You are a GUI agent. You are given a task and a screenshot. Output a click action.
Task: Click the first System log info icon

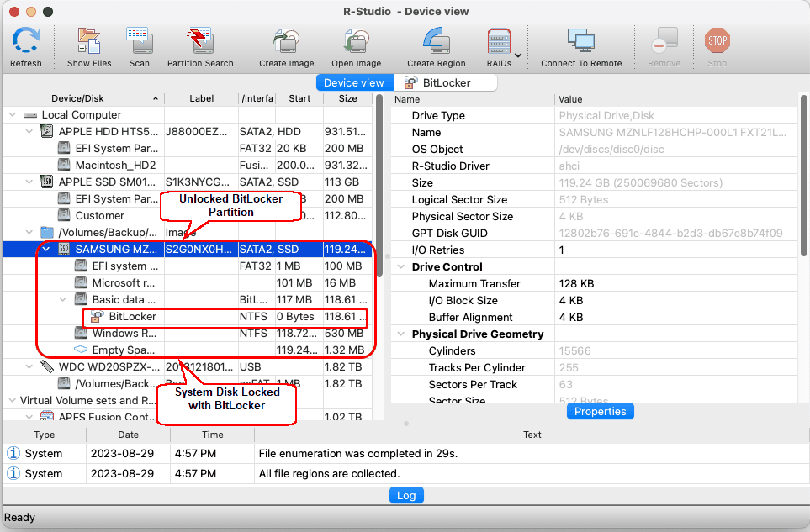pos(13,453)
